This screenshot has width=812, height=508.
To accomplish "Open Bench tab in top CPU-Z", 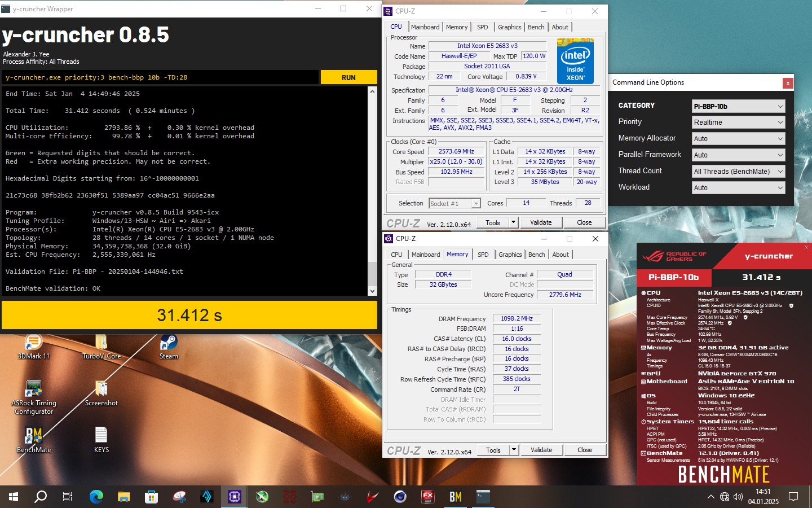I will coord(536,27).
